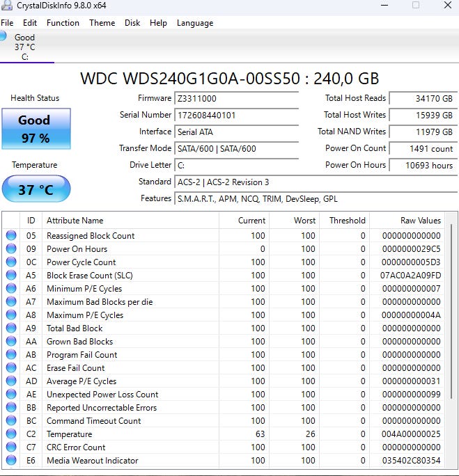Click the ID column header
The width and height of the screenshot is (459, 476).
tap(31, 221)
